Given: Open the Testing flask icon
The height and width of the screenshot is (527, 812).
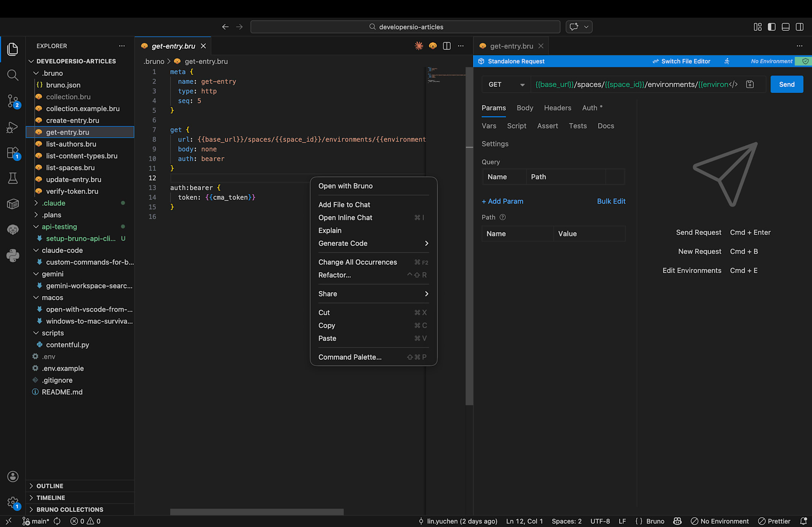Looking at the screenshot, I should coord(13,178).
